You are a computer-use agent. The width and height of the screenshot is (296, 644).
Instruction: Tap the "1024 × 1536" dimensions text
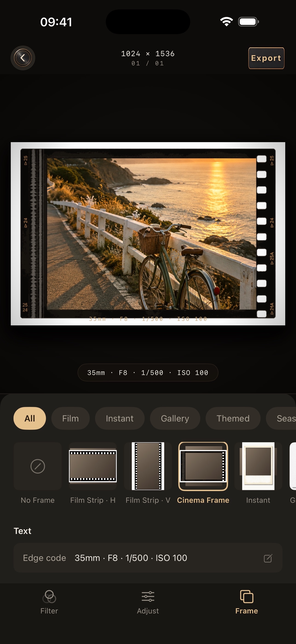[x=148, y=54]
